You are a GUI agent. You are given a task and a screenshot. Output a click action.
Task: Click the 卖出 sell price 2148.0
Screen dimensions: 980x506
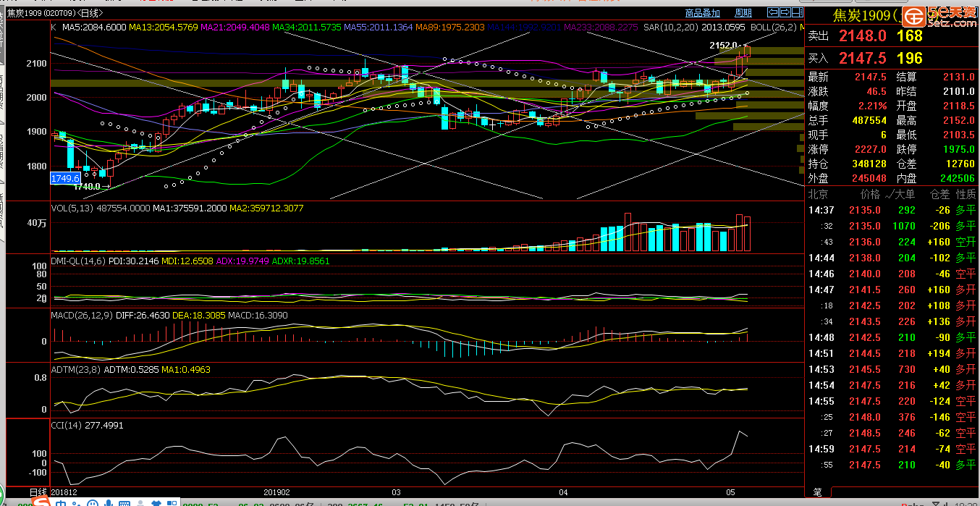[x=863, y=36]
